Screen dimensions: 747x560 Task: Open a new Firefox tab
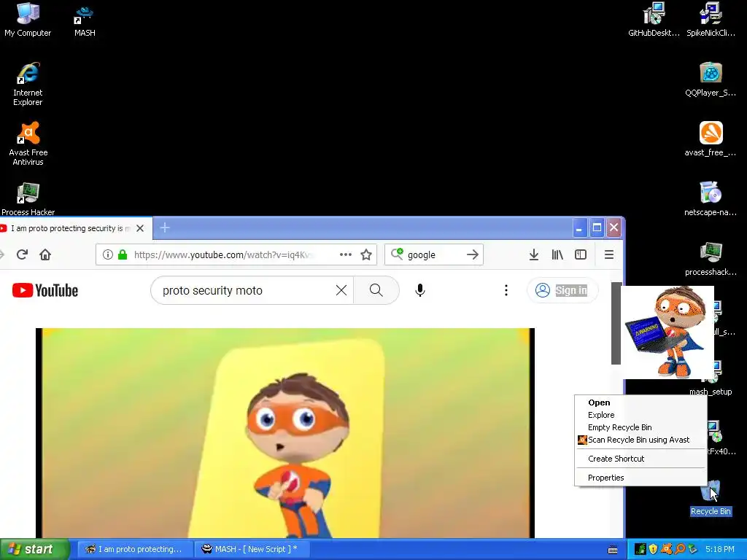click(165, 228)
